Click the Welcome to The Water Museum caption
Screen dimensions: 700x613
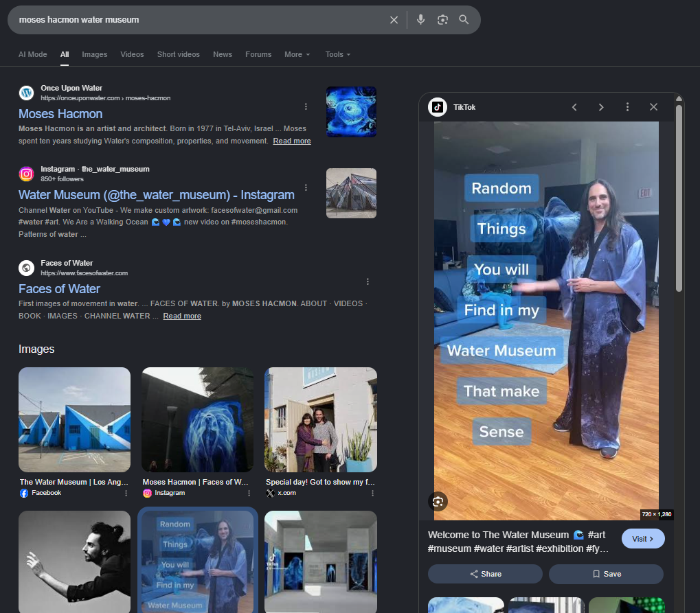pos(518,542)
